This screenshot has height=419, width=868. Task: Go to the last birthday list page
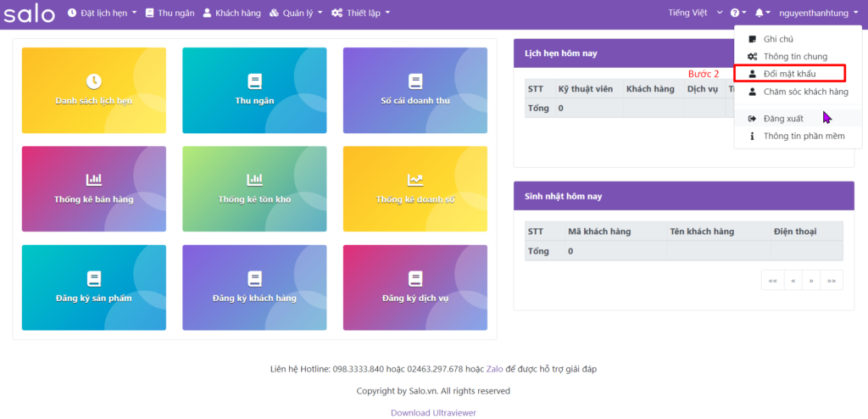tap(832, 280)
